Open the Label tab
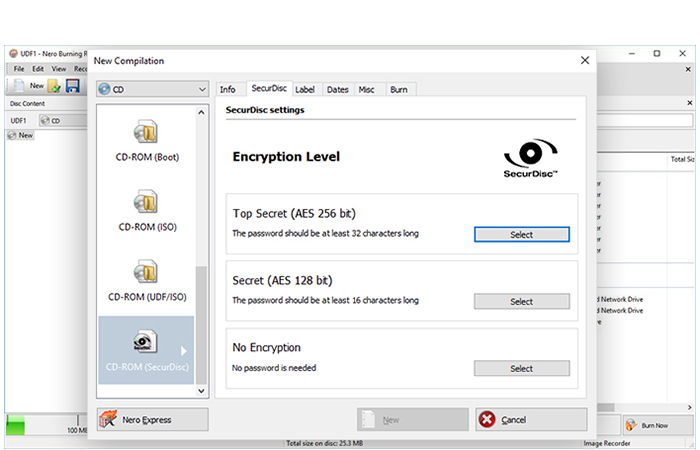Image resolution: width=700 pixels, height=450 pixels. [x=305, y=90]
